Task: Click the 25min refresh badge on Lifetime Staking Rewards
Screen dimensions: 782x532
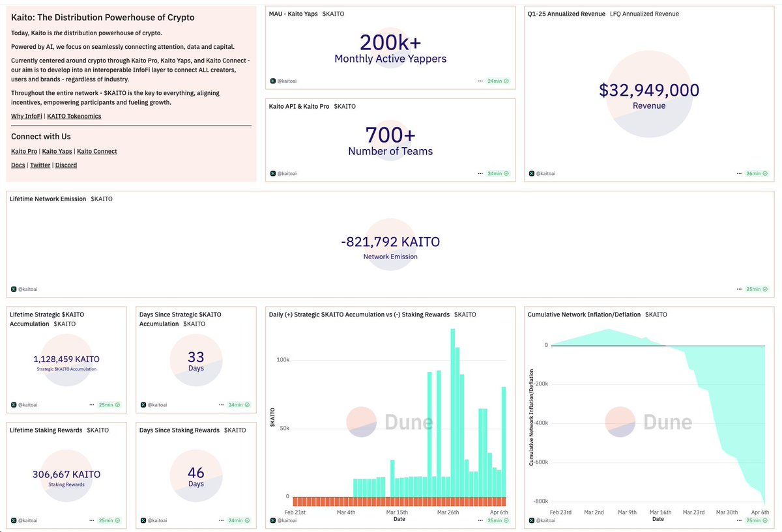Action: coord(109,520)
